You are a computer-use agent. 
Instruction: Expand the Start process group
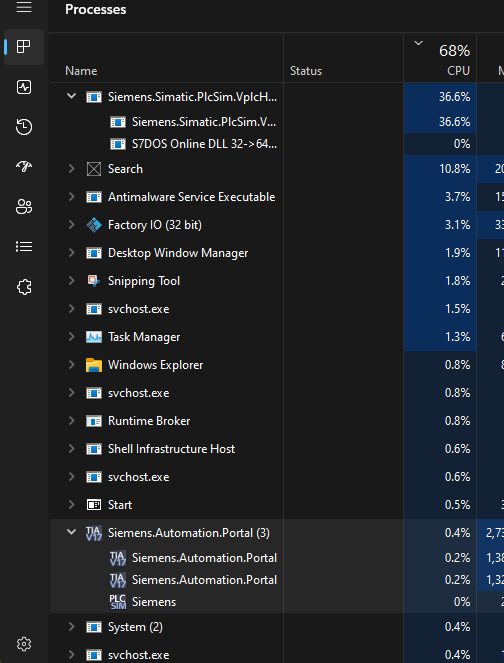pyautogui.click(x=71, y=505)
